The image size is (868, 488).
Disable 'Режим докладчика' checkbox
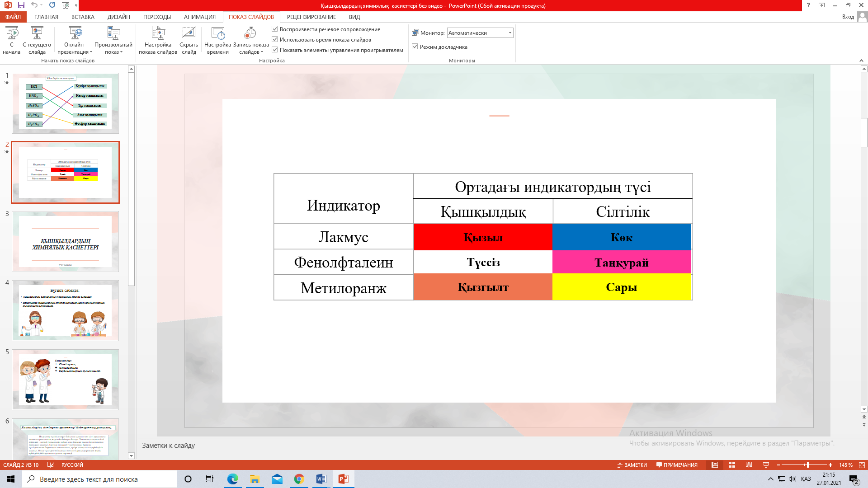[415, 47]
